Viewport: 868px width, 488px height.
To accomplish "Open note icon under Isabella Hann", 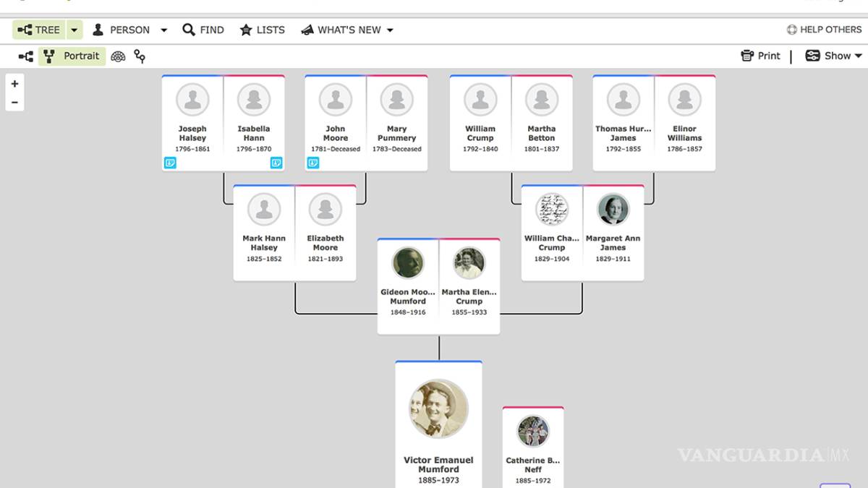I will pos(276,163).
